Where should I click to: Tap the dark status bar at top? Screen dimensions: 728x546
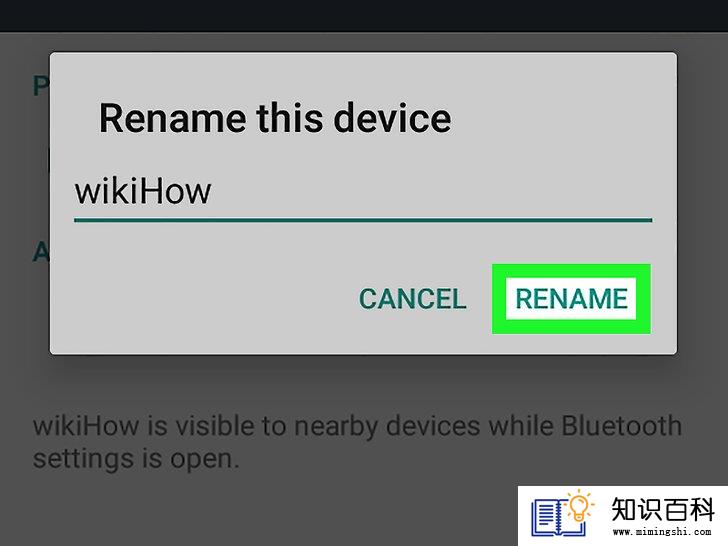click(x=364, y=16)
